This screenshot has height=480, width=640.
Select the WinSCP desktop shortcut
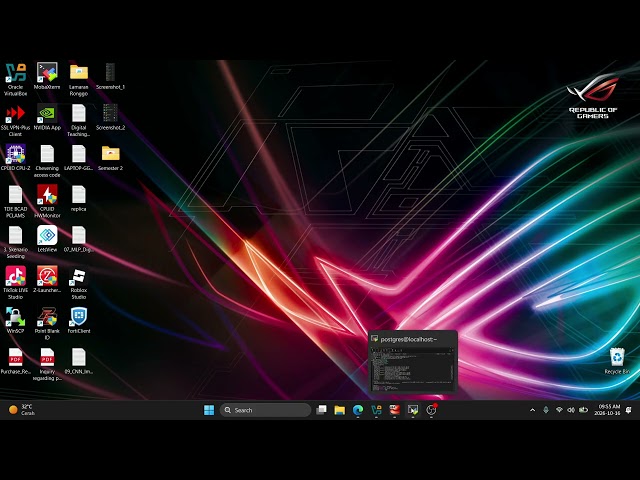point(16,320)
